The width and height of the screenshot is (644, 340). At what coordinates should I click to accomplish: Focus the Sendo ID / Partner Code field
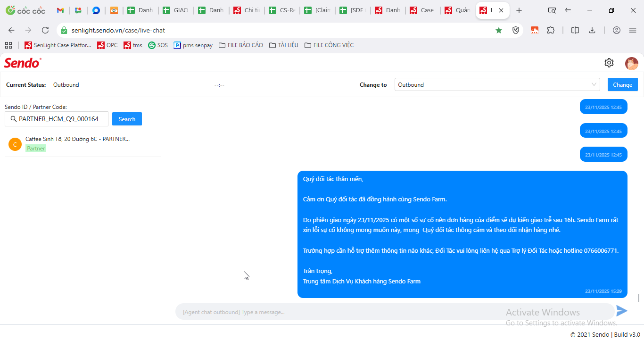click(57, 119)
